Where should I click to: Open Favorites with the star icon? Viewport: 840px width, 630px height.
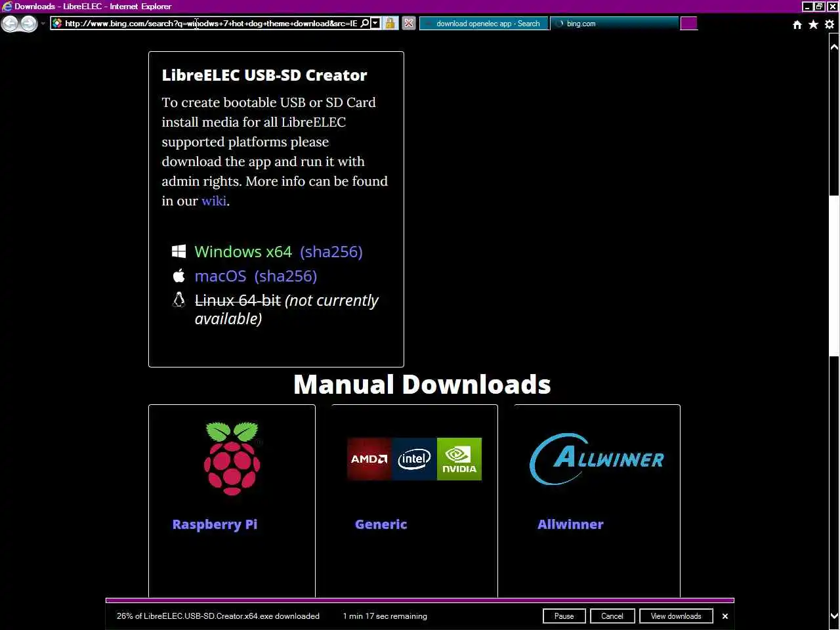pos(813,24)
